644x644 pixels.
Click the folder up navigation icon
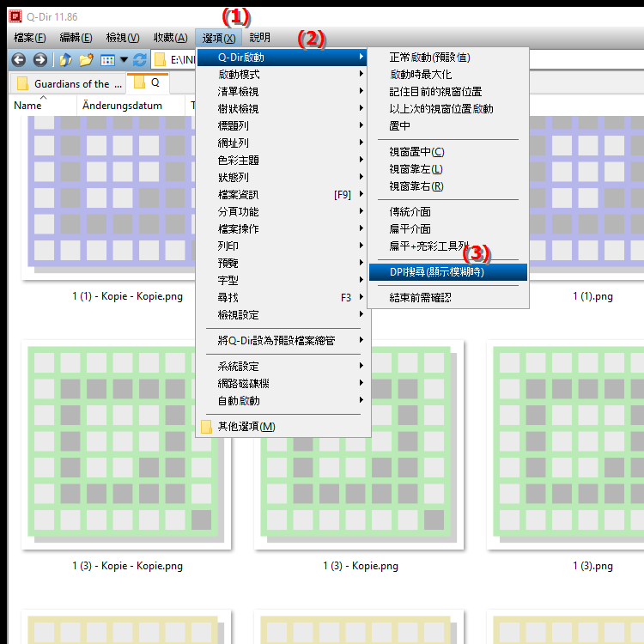coord(65,60)
